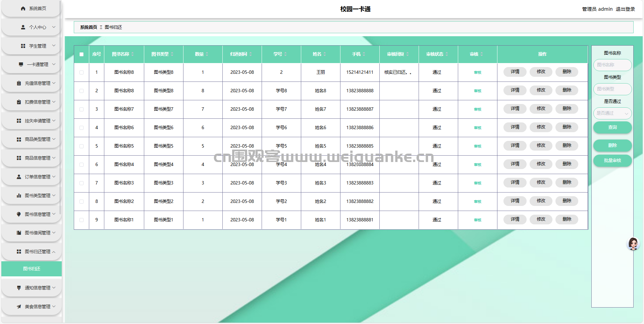Sort by 图书类型 column arrows
The image size is (644, 324).
coord(172,54)
